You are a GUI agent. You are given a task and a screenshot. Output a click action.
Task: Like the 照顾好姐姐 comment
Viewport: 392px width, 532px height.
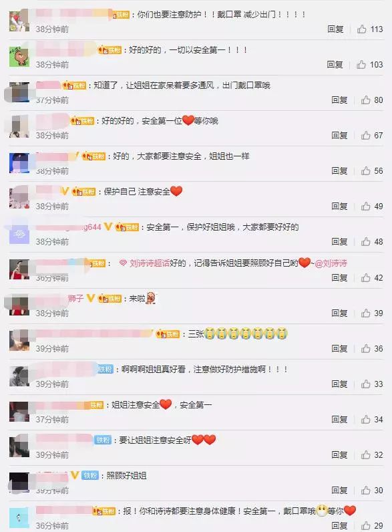tap(365, 491)
